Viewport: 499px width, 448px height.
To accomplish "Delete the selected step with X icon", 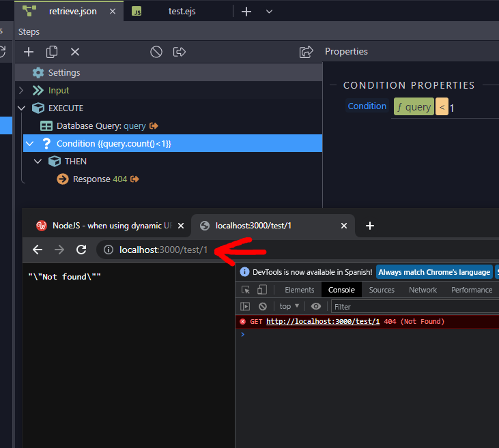I will coord(75,52).
